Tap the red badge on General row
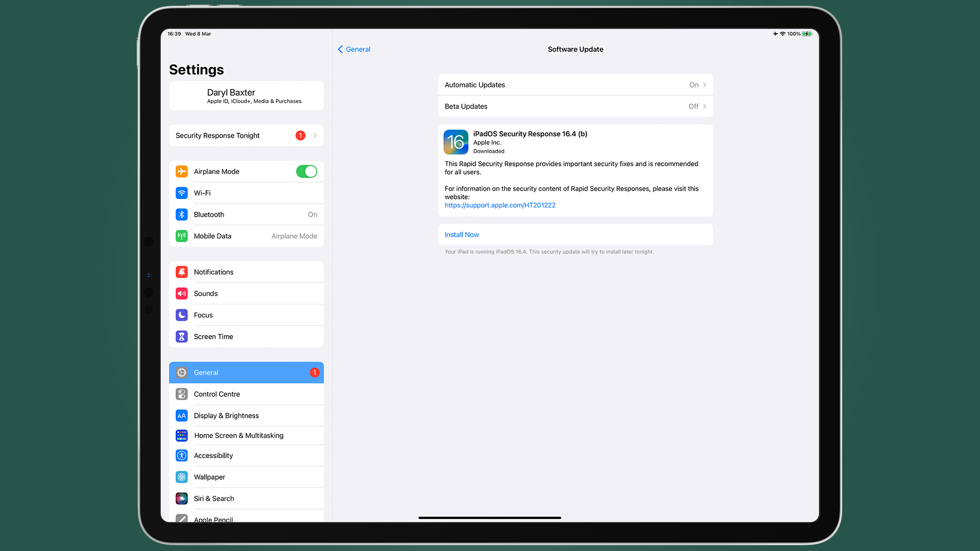980x551 pixels. coord(314,372)
